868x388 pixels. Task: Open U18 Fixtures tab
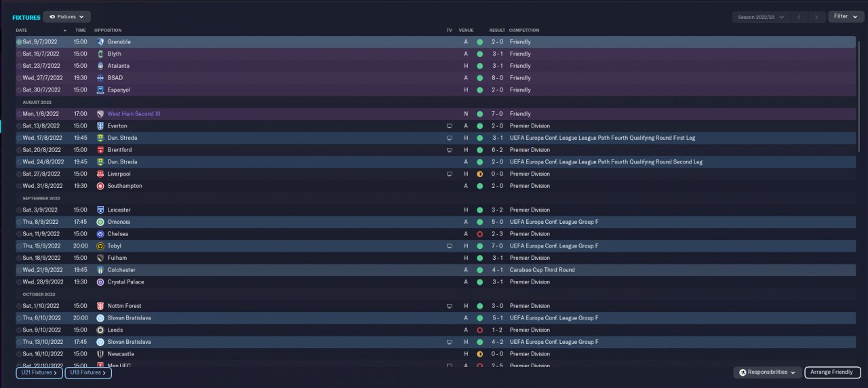click(x=88, y=372)
